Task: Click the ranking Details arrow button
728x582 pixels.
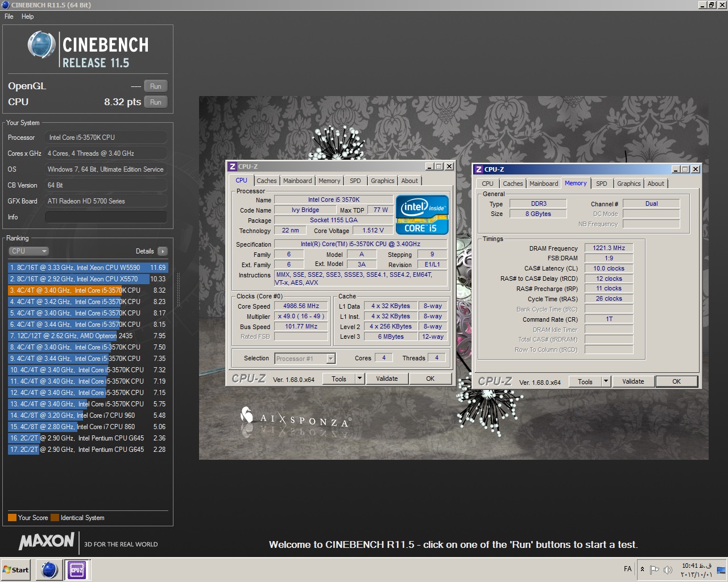Action: coord(163,251)
